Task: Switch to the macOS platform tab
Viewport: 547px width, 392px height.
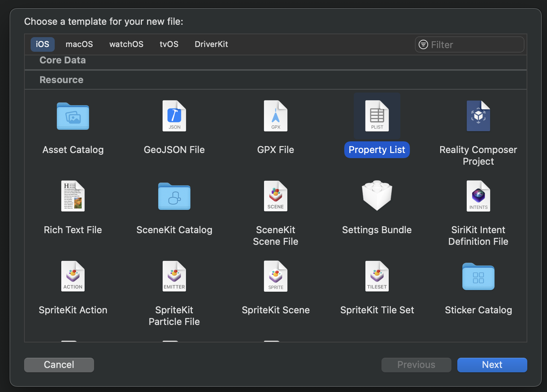Action: click(79, 44)
